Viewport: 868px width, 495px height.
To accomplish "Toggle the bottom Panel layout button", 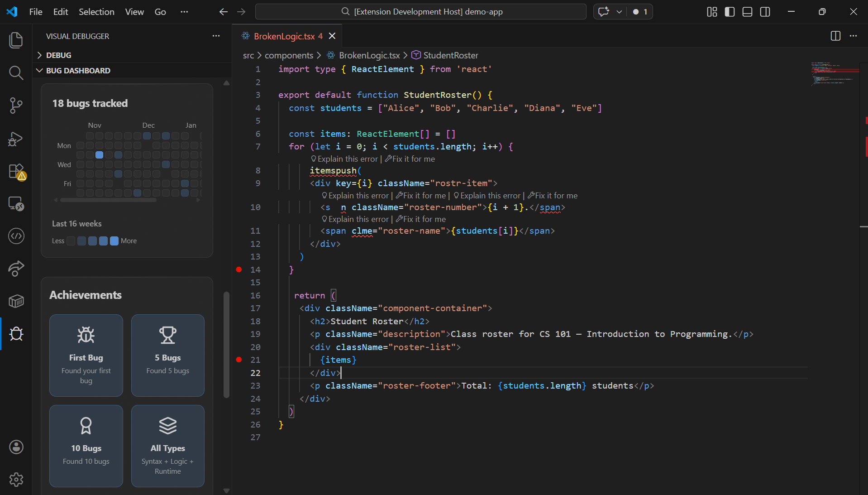I will (747, 12).
